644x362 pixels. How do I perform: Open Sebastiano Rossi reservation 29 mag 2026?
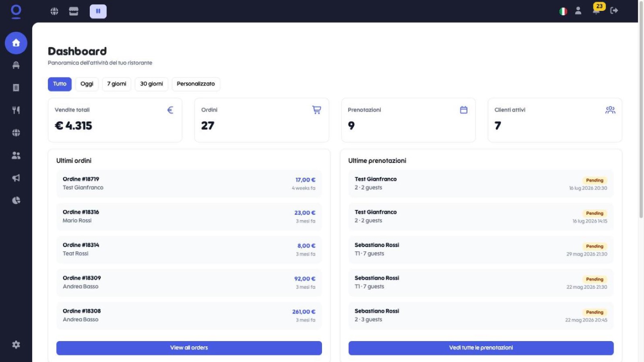coord(481,249)
